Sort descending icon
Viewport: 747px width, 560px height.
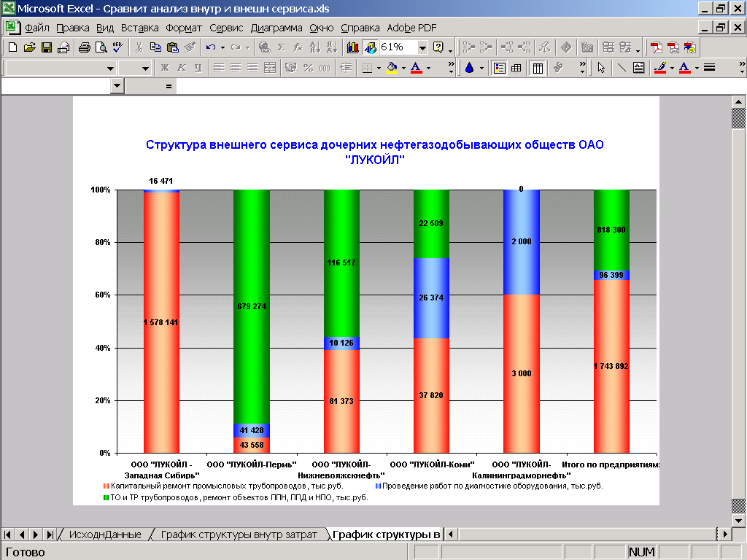point(332,47)
